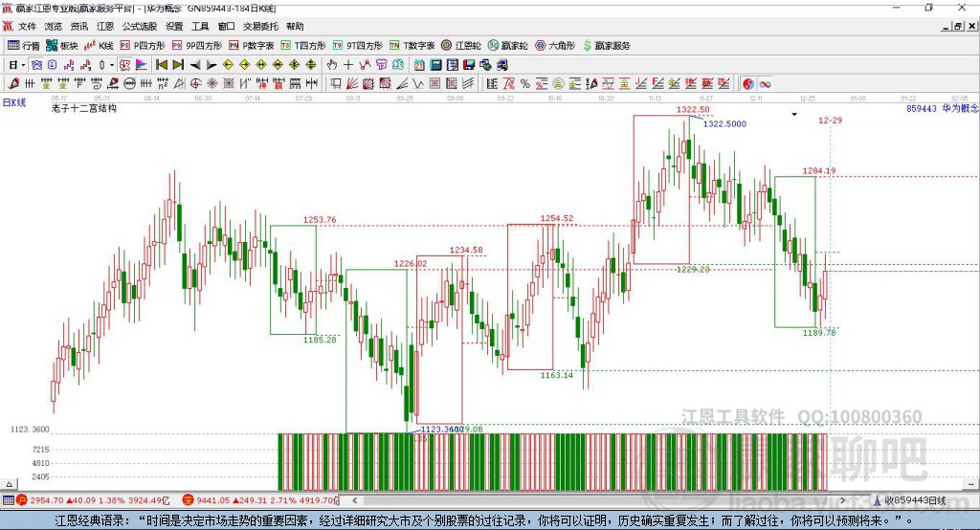Open the 江恩 menu
Viewport: 980px width, 530px height.
[x=105, y=26]
